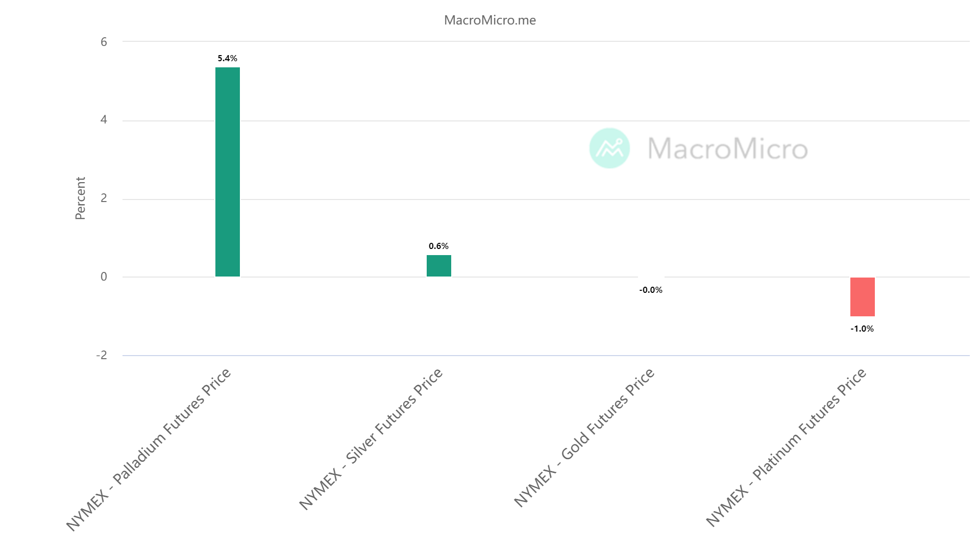Click the NYMEX Silver Futures Price axis label

371,439
